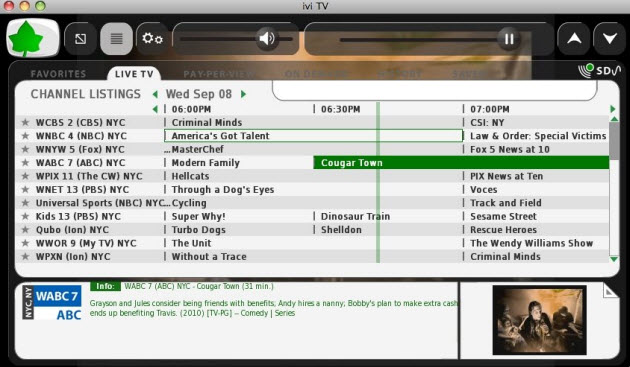Click the video preview thumbnail
630x367 pixels.
pos(539,320)
